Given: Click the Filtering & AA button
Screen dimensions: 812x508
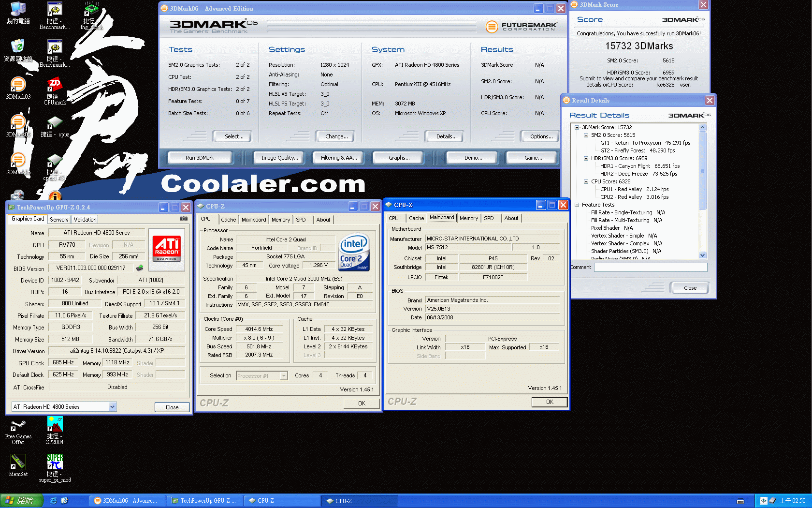Looking at the screenshot, I should click(339, 158).
